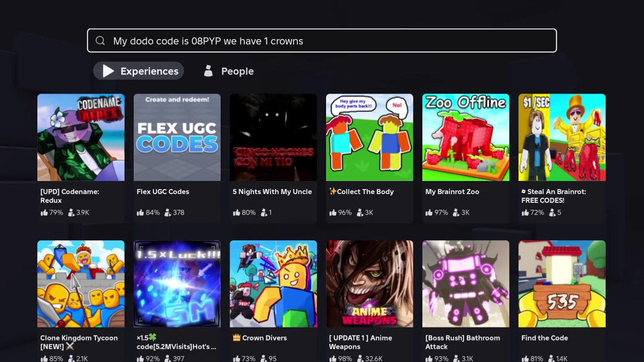Click the People tab person icon
Screen dimensions: 644x362
click(x=208, y=71)
